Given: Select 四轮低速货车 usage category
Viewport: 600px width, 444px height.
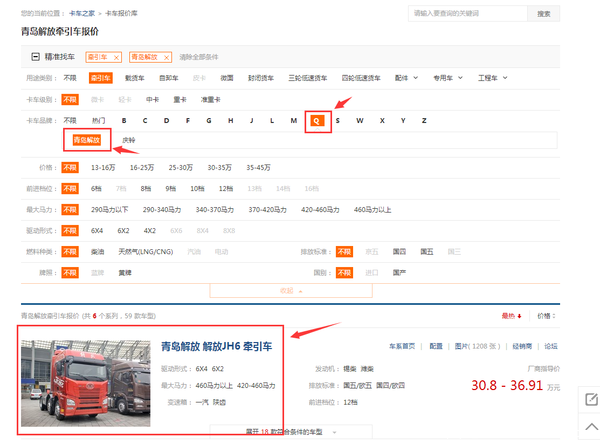Looking at the screenshot, I should (361, 78).
